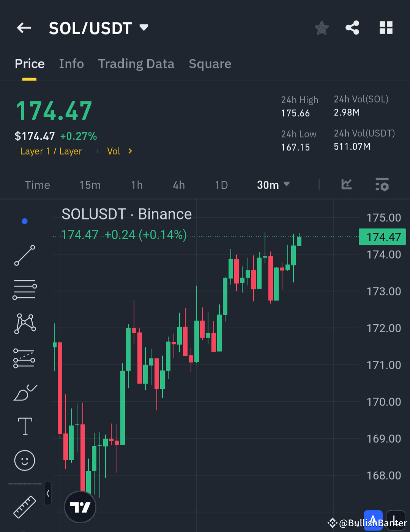The width and height of the screenshot is (410, 532).
Task: Click the chart type selector icon
Action: (346, 185)
